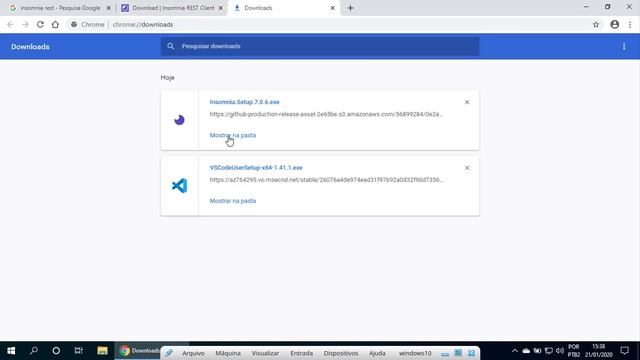Close the Insomnia REST Client tab

[220, 8]
